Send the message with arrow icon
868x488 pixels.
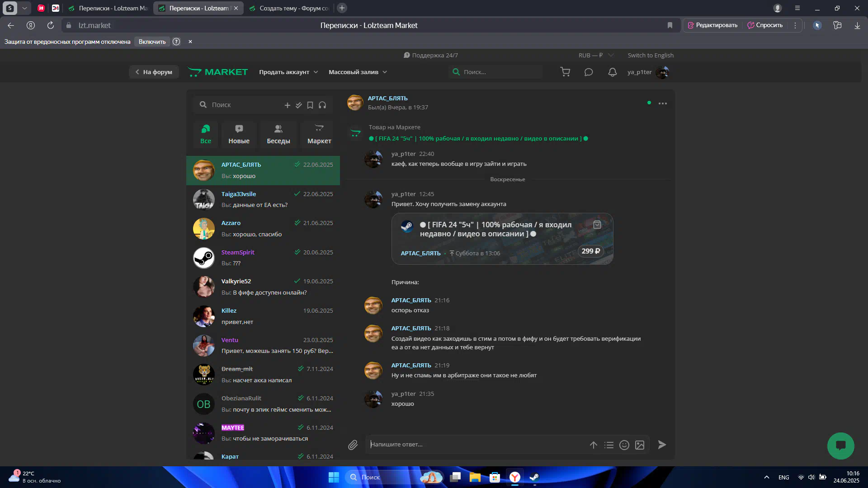point(662,445)
